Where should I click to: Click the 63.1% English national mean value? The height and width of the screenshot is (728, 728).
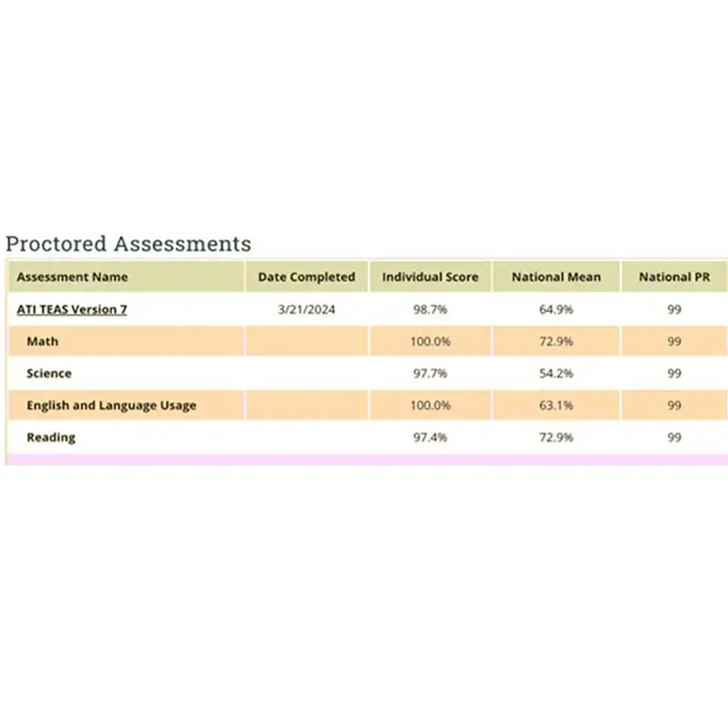click(556, 405)
